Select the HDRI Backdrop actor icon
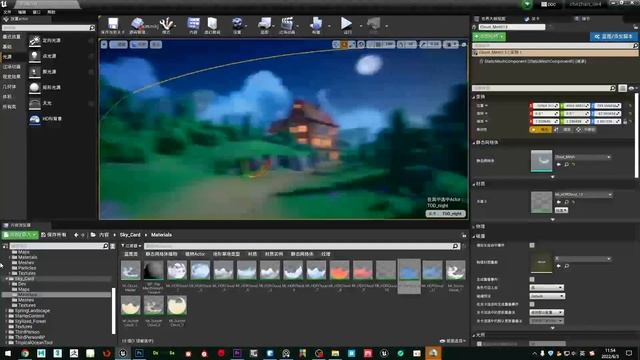The image size is (640, 360). click(35, 118)
